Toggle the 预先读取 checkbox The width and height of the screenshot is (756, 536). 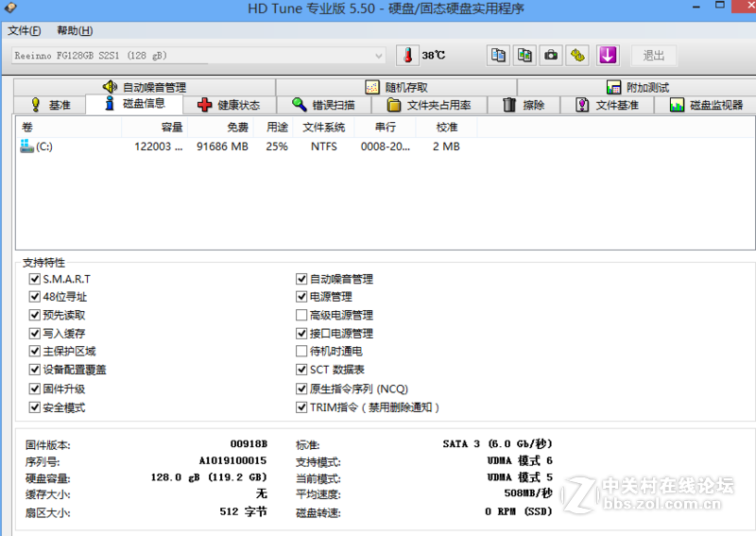34,315
